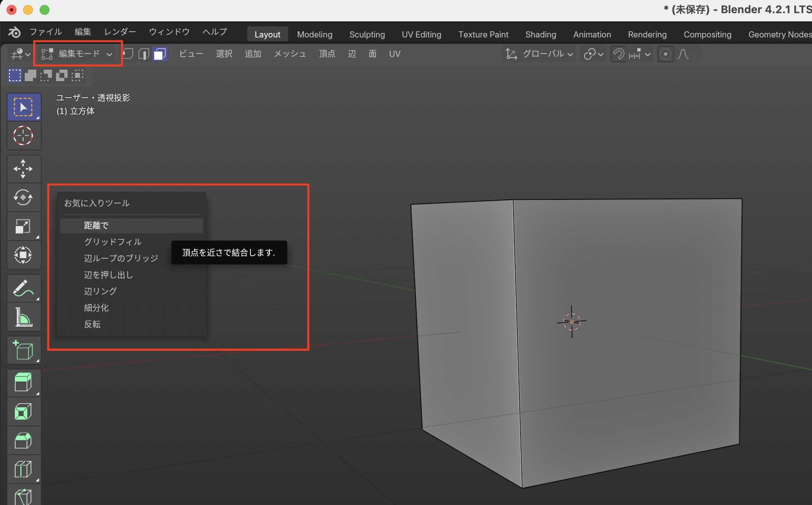Activate the Annotate pencil tool
The height and width of the screenshot is (505, 812).
(23, 288)
